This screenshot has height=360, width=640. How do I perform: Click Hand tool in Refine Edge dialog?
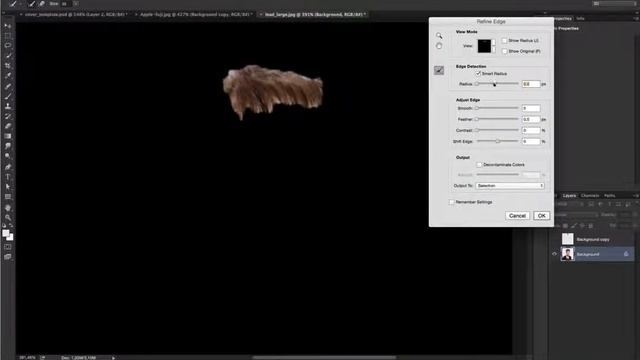(439, 46)
